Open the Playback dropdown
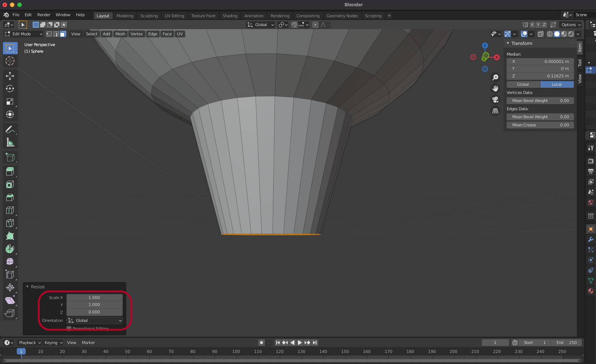596x364 pixels. [30, 343]
